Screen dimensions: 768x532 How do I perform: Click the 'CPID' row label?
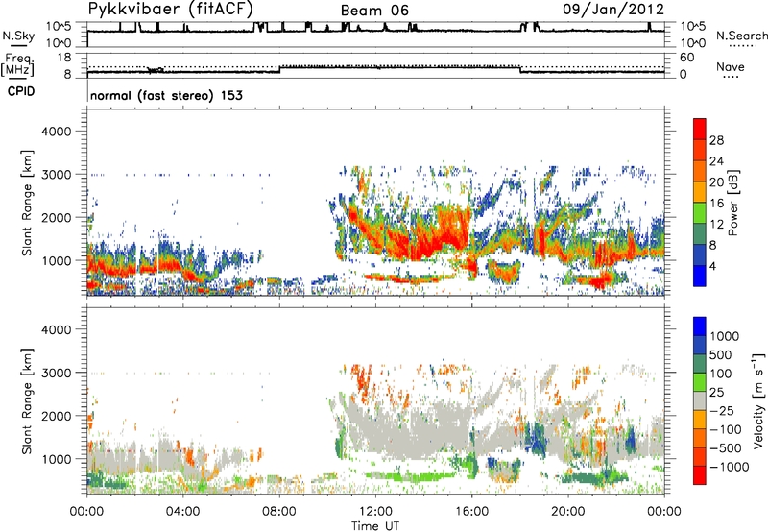click(21, 91)
